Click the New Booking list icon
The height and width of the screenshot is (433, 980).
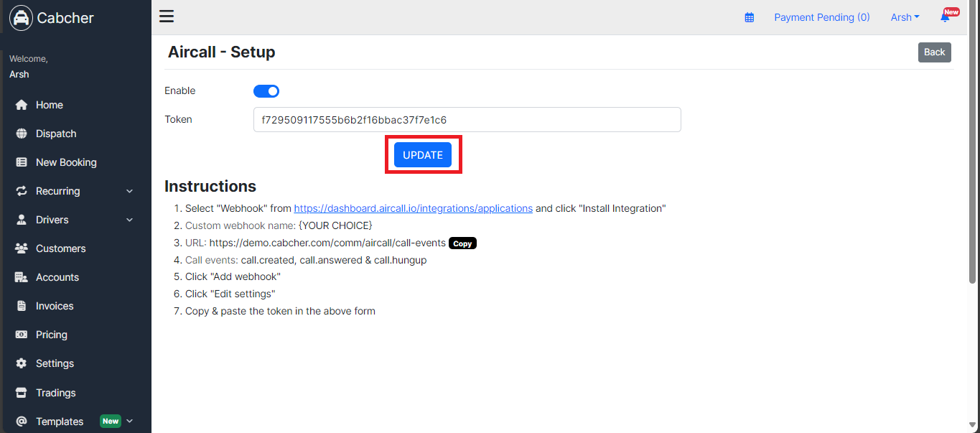pos(22,162)
